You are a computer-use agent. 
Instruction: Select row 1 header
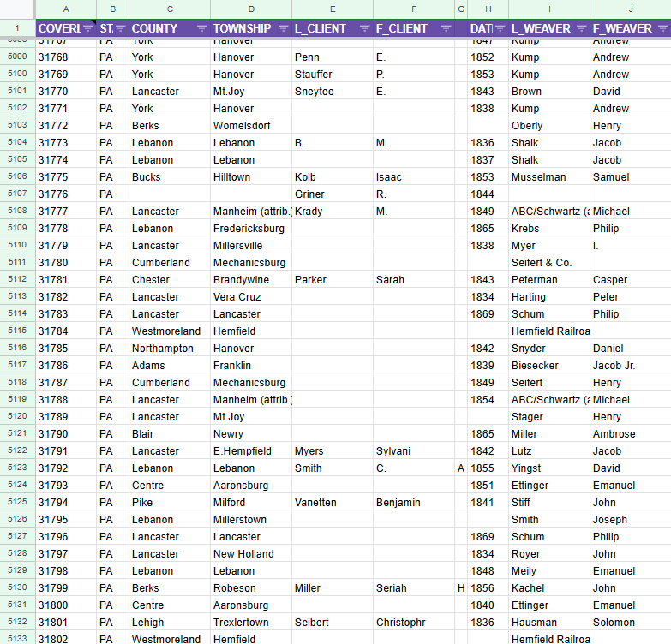(x=17, y=28)
